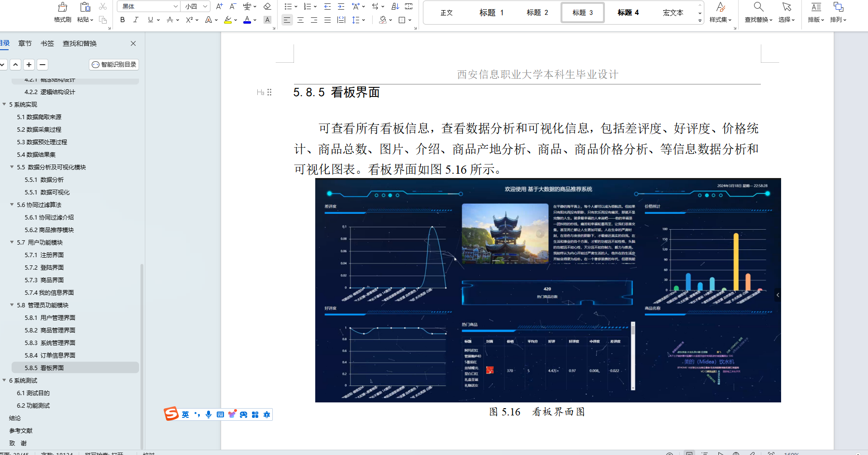Switch to the 章节 tab
This screenshot has height=455, width=868.
click(x=25, y=43)
